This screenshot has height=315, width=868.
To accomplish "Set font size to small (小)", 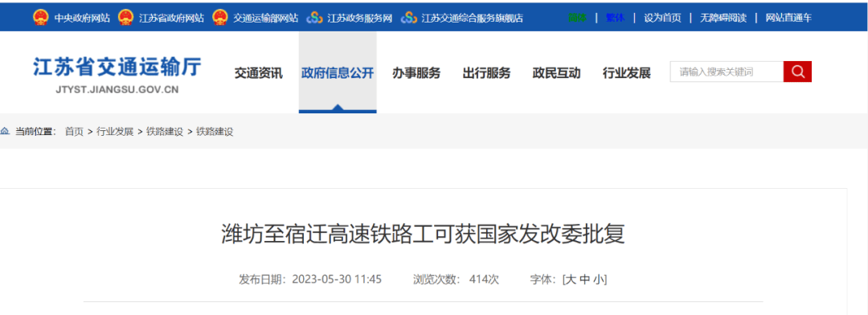I will point(600,280).
